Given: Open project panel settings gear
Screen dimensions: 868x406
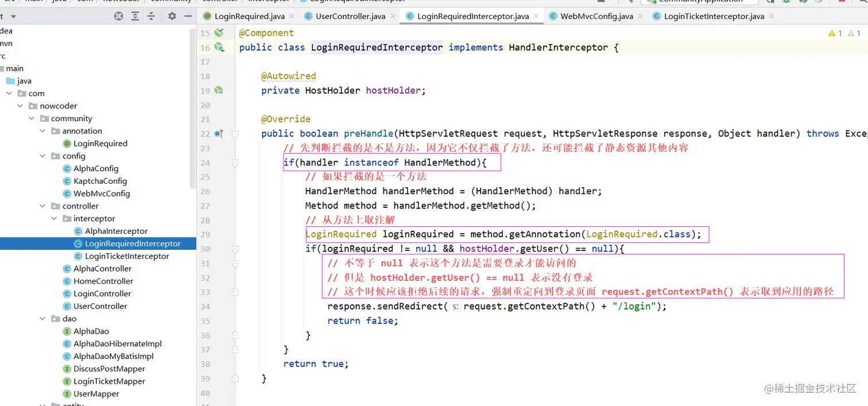Looking at the screenshot, I should tap(172, 16).
